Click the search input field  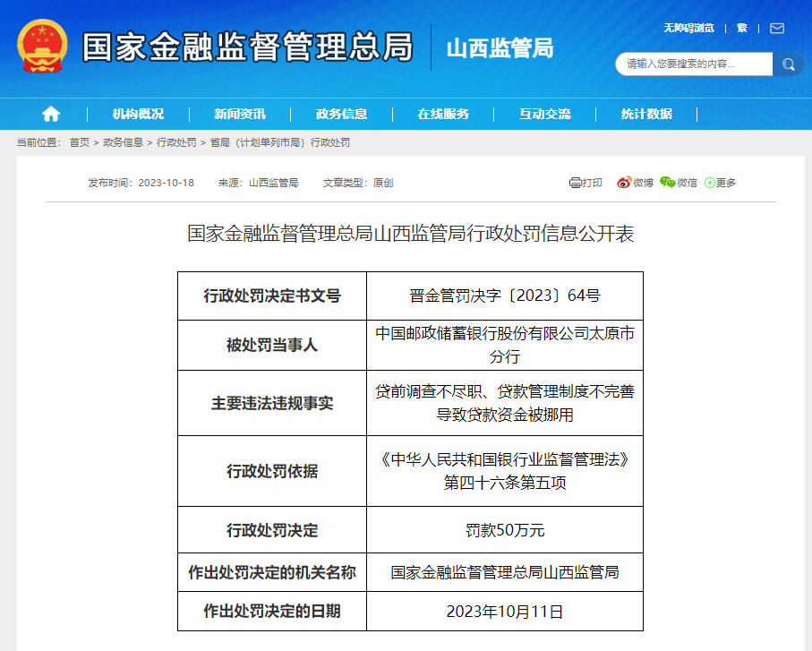(694, 64)
